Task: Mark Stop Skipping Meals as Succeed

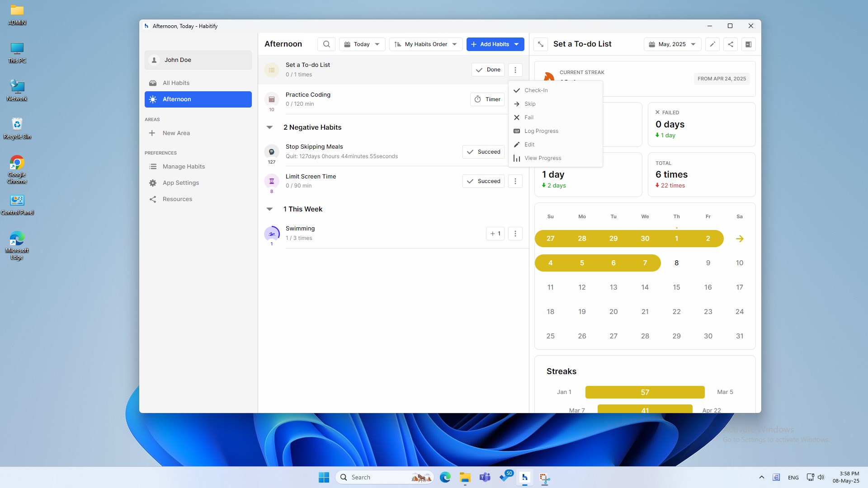Action: [483, 152]
